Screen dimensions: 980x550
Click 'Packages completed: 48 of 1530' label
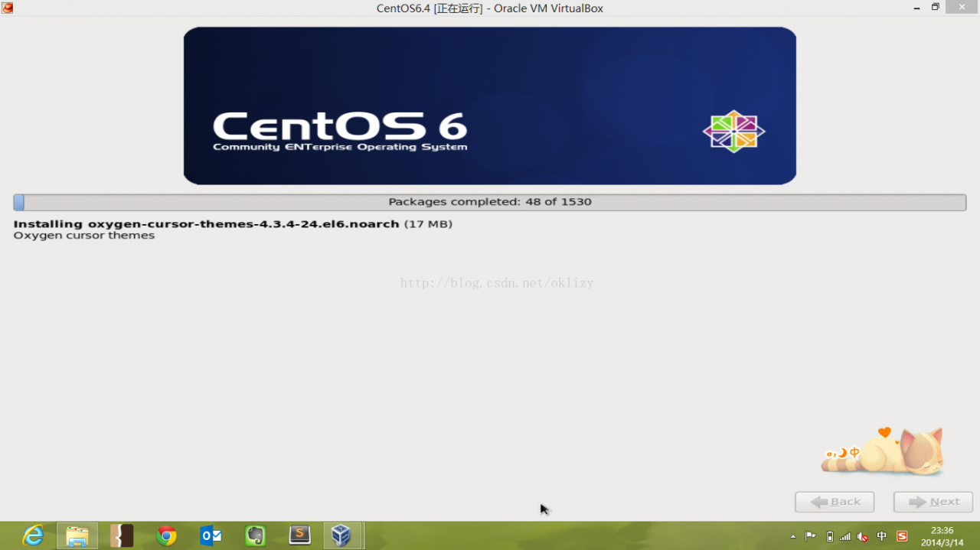pos(490,202)
